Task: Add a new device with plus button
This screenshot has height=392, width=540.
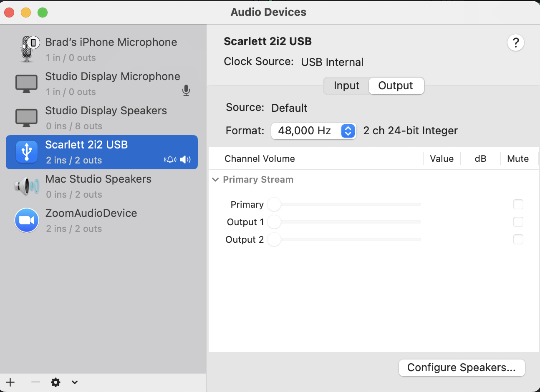Action: (x=10, y=382)
